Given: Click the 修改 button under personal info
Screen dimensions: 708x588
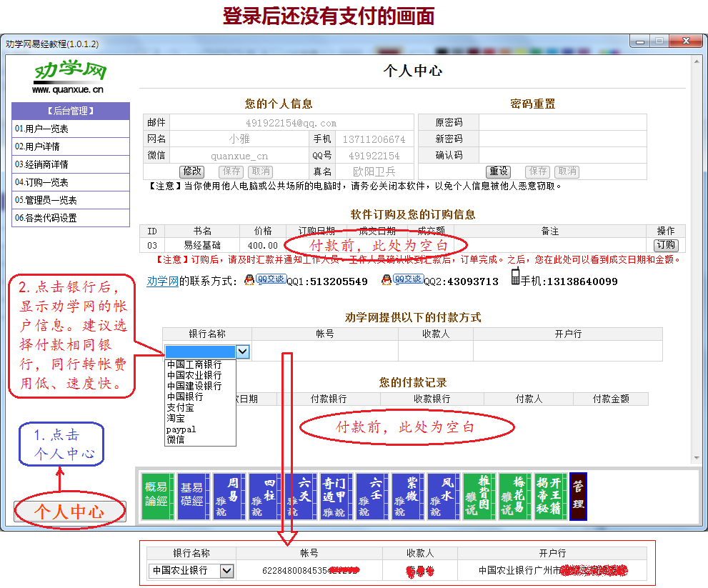Looking at the screenshot, I should [191, 171].
